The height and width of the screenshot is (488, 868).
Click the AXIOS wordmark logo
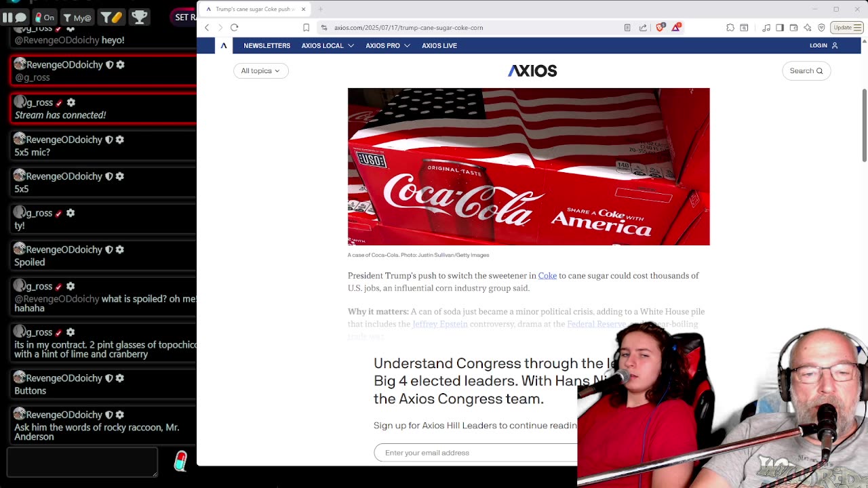point(532,70)
